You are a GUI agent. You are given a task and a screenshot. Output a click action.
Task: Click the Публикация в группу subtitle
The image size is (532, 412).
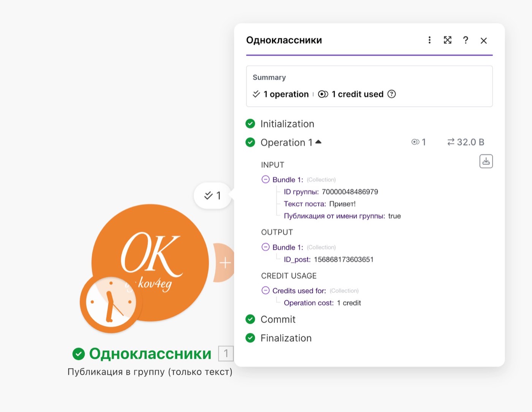pyautogui.click(x=150, y=372)
